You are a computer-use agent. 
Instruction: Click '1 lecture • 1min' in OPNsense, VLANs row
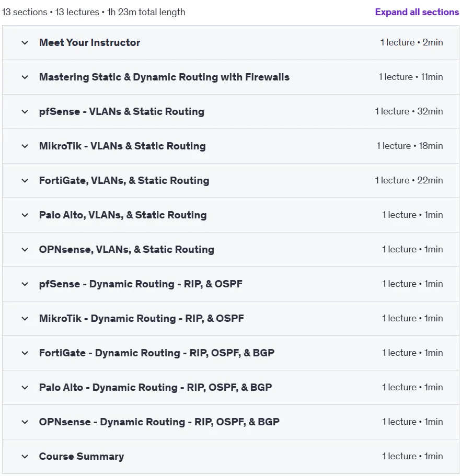[412, 250]
